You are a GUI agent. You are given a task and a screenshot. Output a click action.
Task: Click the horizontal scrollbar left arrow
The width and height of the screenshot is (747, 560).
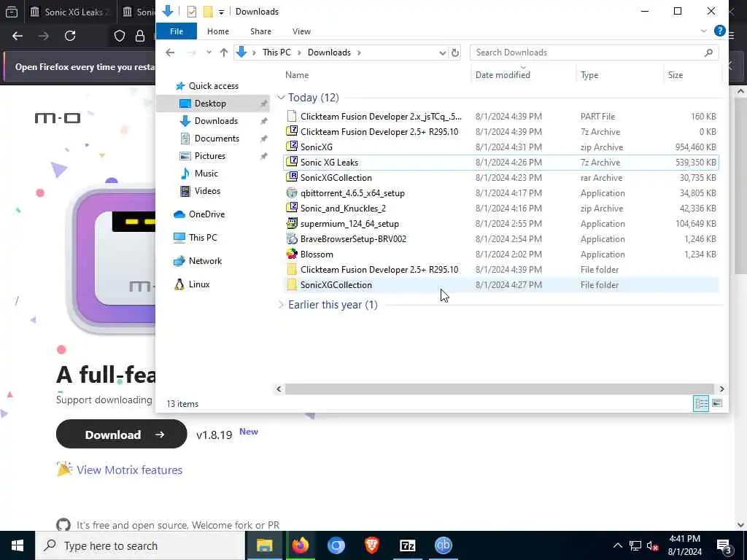click(x=279, y=389)
